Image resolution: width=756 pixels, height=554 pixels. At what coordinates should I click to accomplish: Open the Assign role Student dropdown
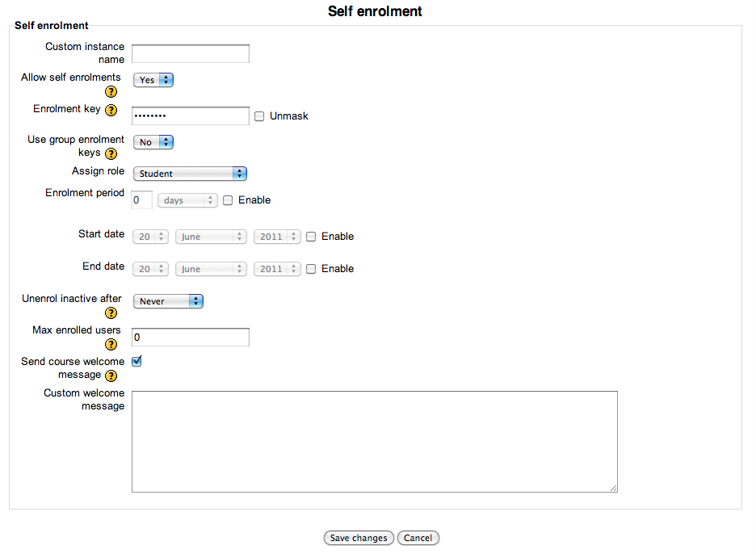(x=190, y=174)
